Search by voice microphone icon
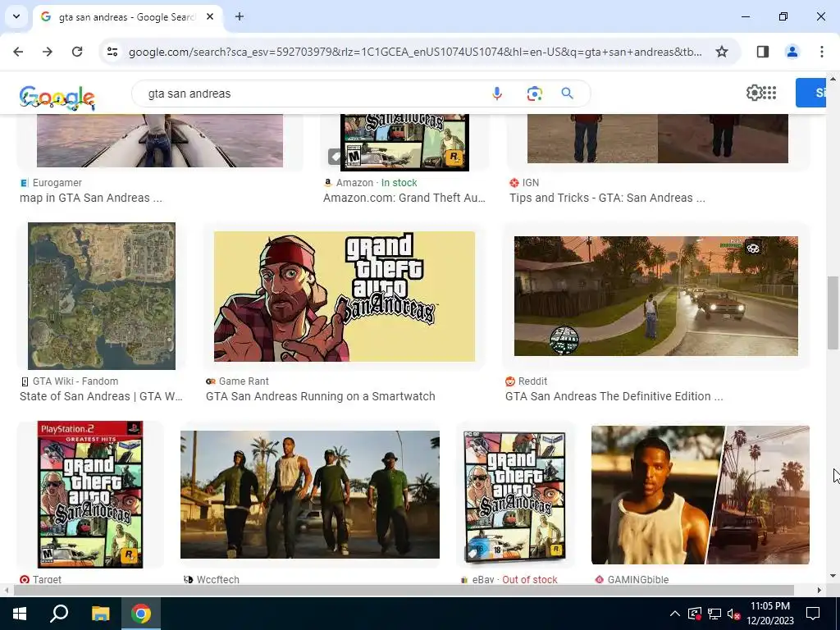Image resolution: width=840 pixels, height=630 pixels. coord(497,94)
